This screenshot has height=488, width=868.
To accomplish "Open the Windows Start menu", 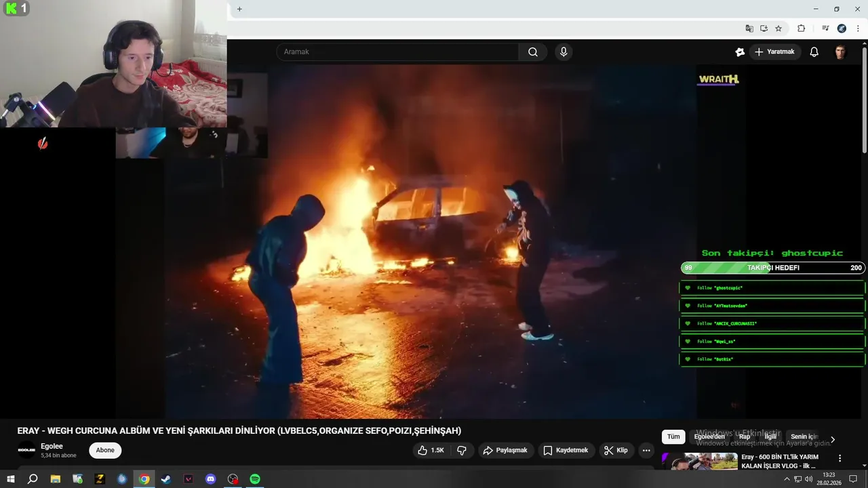I will [10, 479].
